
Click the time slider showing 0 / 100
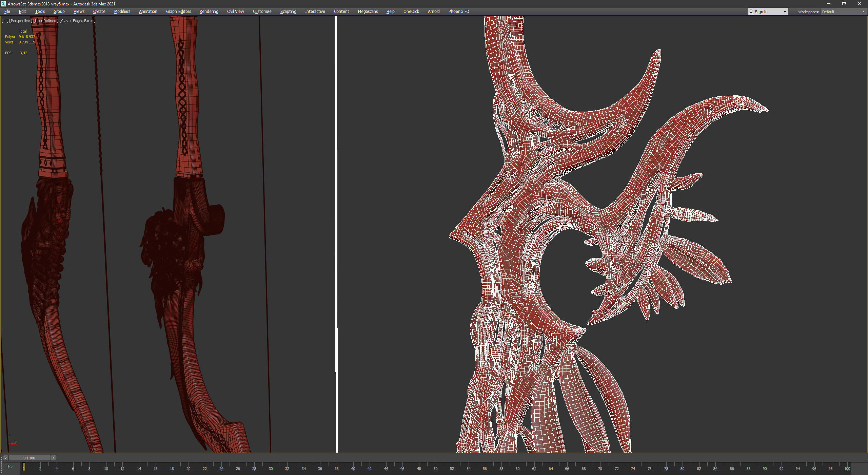tap(29, 458)
